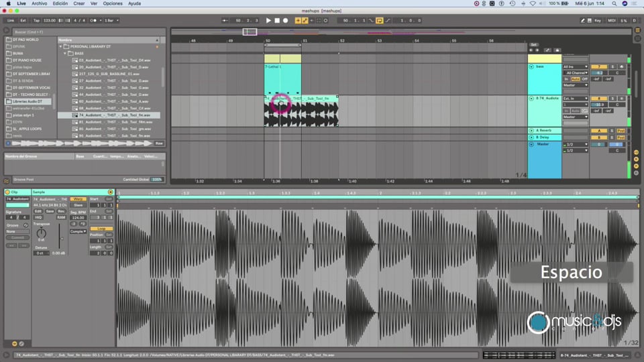This screenshot has width=644, height=362.
Task: Click the Link button
Action: [11, 20]
